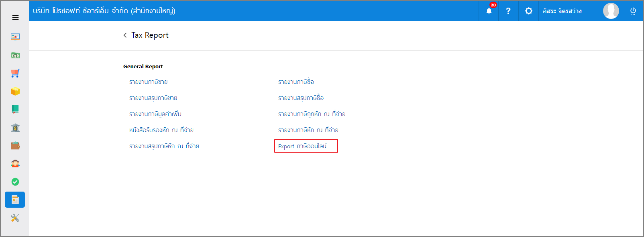The image size is (644, 237).
Task: Open หนังสือรับรองหัก ณ ที่จ่าย
Action: (x=161, y=130)
